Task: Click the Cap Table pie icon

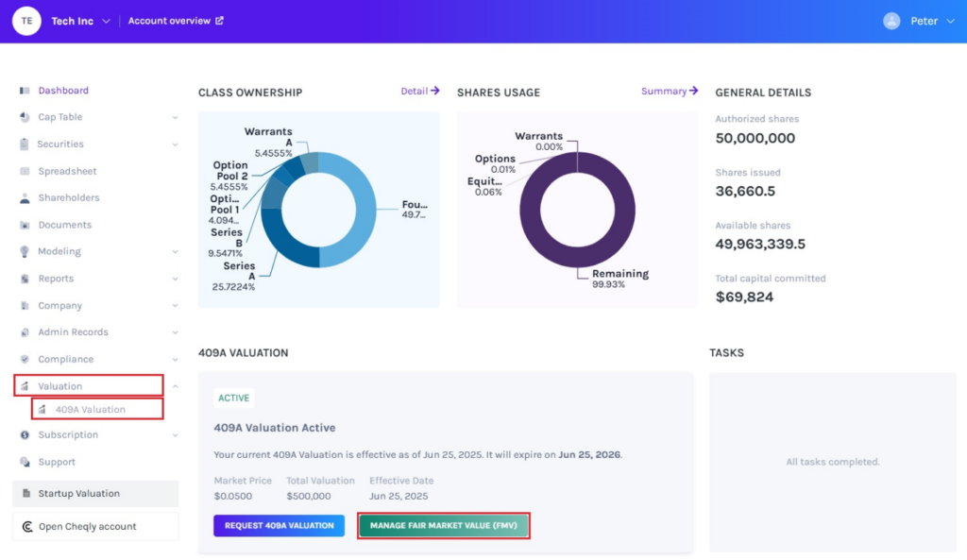Action: coord(25,117)
